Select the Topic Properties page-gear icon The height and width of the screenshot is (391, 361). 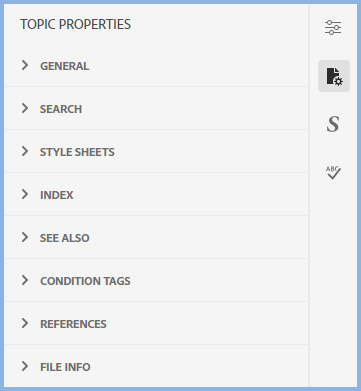click(x=334, y=76)
